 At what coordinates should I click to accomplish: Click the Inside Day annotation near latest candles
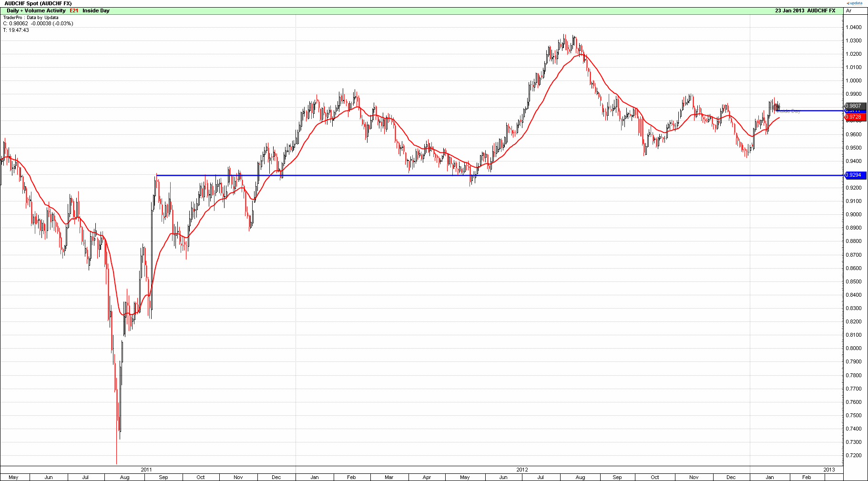coord(789,111)
